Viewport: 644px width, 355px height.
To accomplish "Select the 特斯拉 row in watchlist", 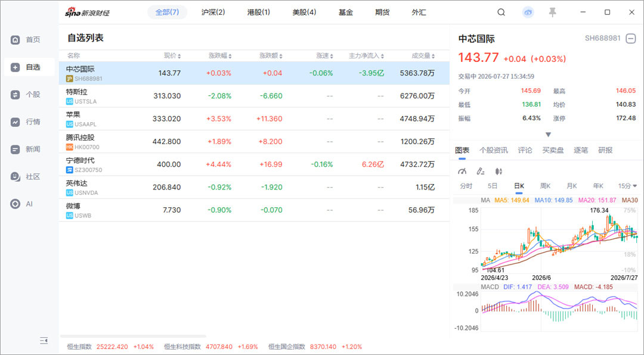I will tap(254, 96).
